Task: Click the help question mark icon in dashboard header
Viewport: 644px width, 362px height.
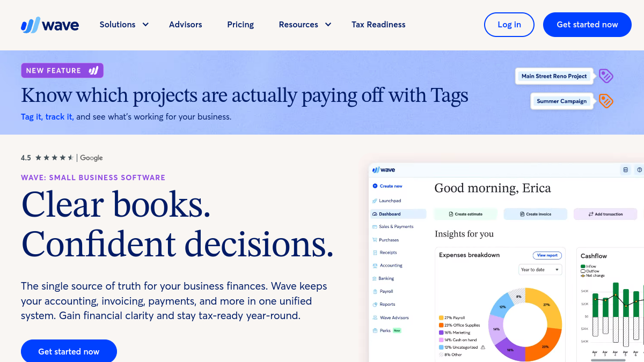Action: pos(640,170)
